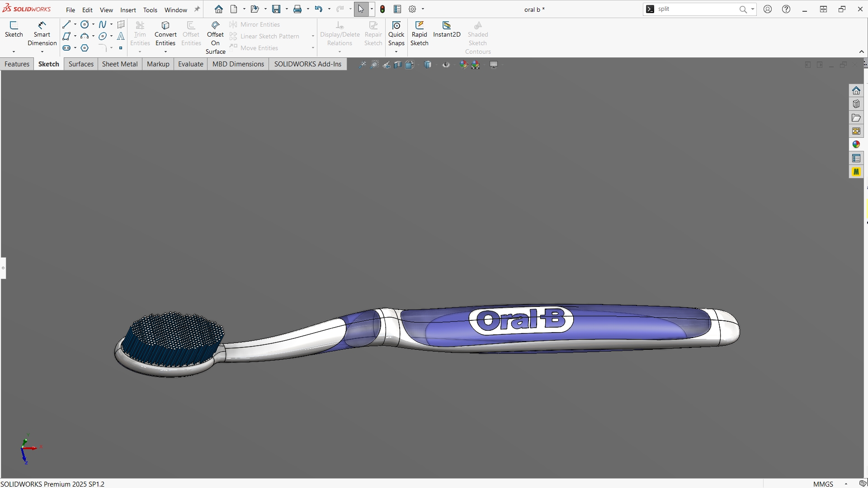The width and height of the screenshot is (868, 488).
Task: Click the Zoom to Area icon
Action: 375,65
